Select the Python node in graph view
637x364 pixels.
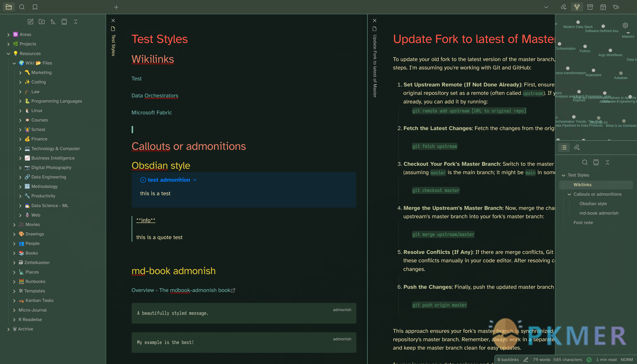click(x=585, y=46)
